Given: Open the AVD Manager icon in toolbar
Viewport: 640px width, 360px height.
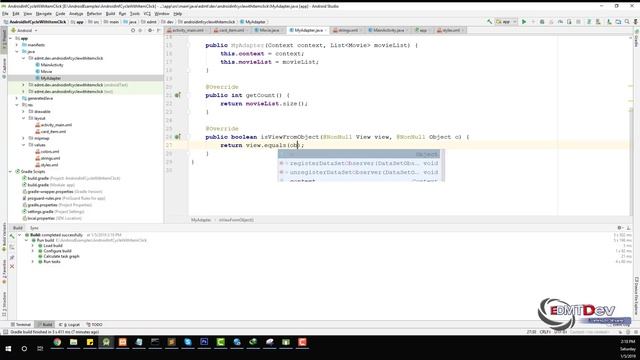Looking at the screenshot, I should pyautogui.click(x=609, y=22).
